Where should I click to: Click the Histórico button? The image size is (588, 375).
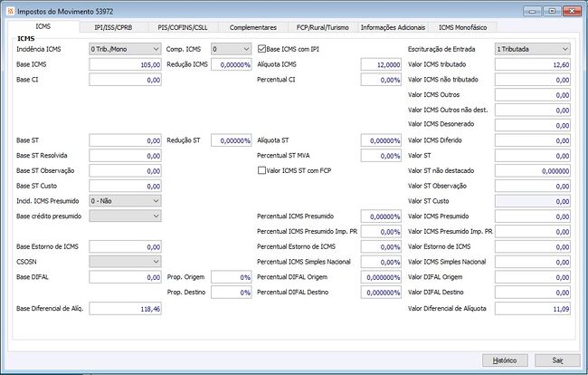tap(505, 361)
